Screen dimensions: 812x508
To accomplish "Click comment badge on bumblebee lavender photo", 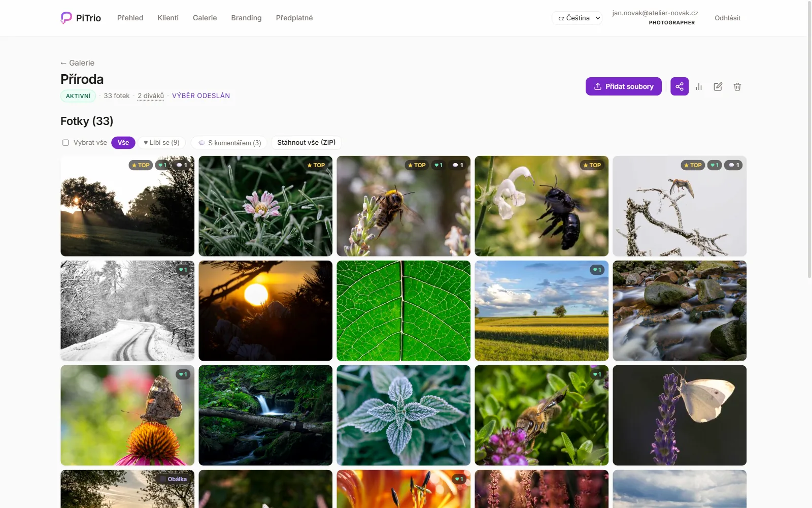I will [x=458, y=165].
